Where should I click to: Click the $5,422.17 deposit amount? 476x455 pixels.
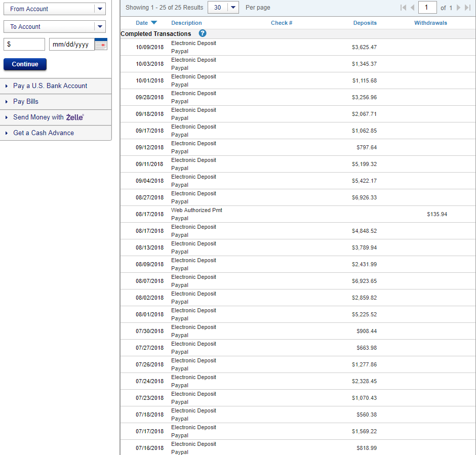pyautogui.click(x=364, y=181)
